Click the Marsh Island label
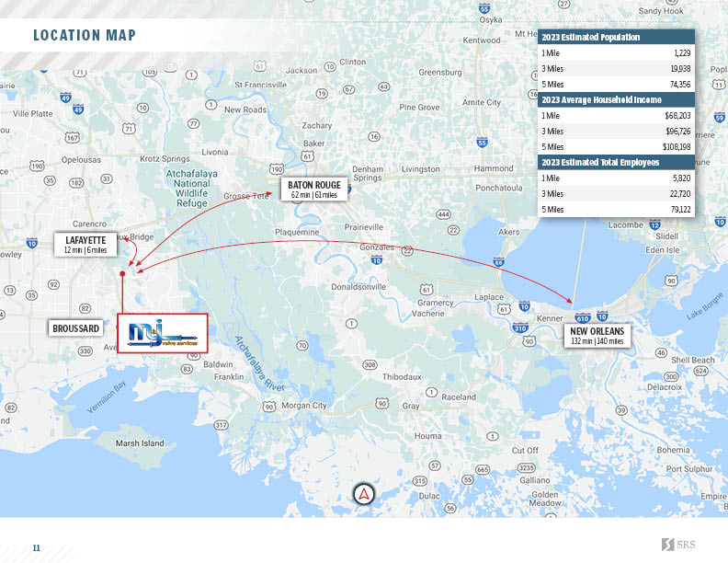 tap(140, 443)
